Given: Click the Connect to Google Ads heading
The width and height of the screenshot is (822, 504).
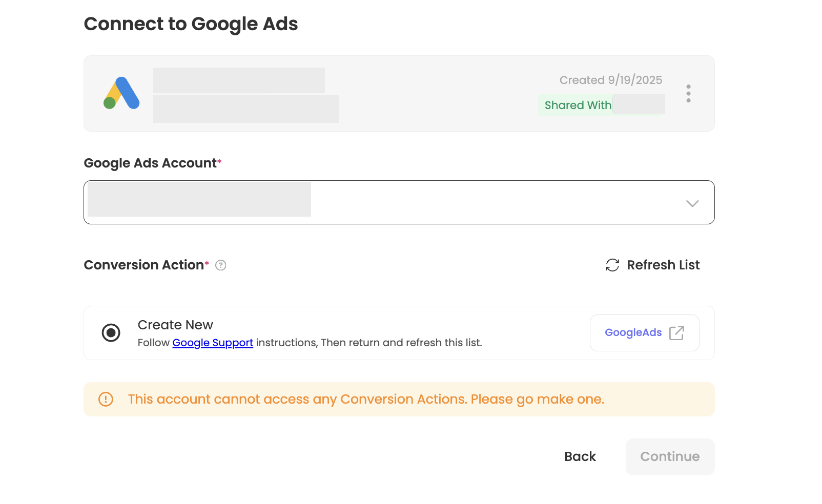Looking at the screenshot, I should [x=191, y=24].
